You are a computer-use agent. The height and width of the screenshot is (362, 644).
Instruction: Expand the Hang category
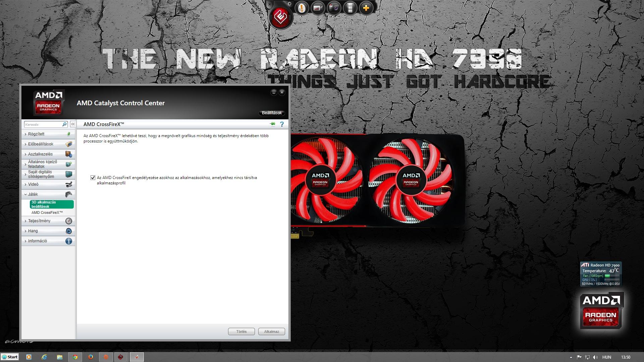(48, 231)
